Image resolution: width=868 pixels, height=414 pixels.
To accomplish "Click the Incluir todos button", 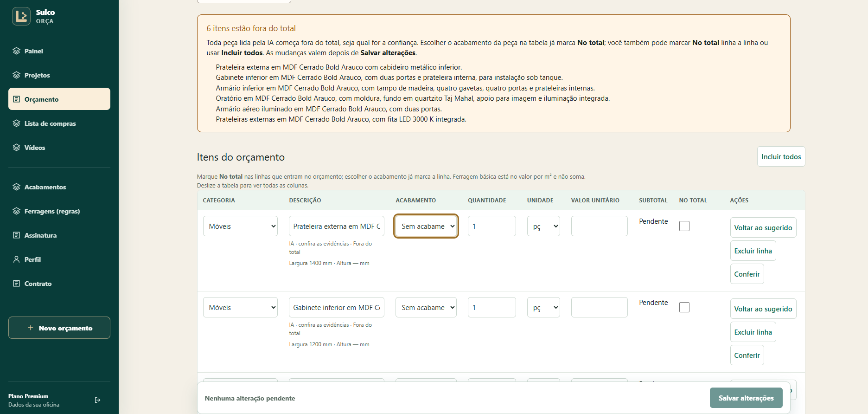I will coord(781,157).
